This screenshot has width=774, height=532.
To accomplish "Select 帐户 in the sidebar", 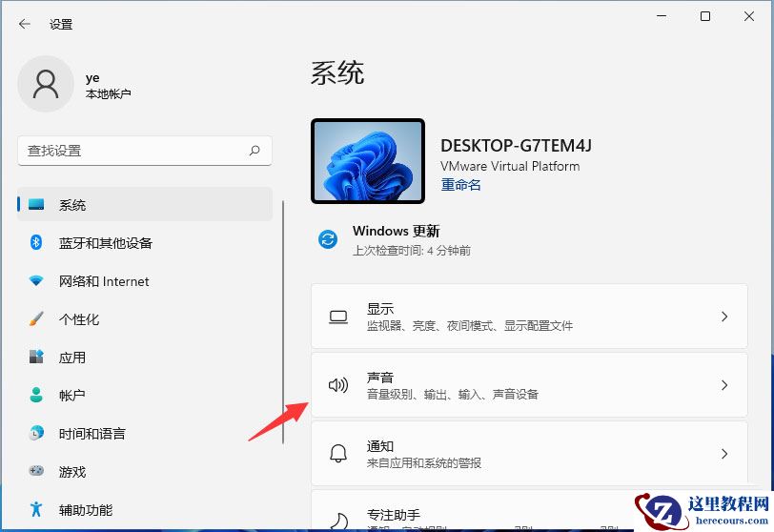I will click(145, 395).
